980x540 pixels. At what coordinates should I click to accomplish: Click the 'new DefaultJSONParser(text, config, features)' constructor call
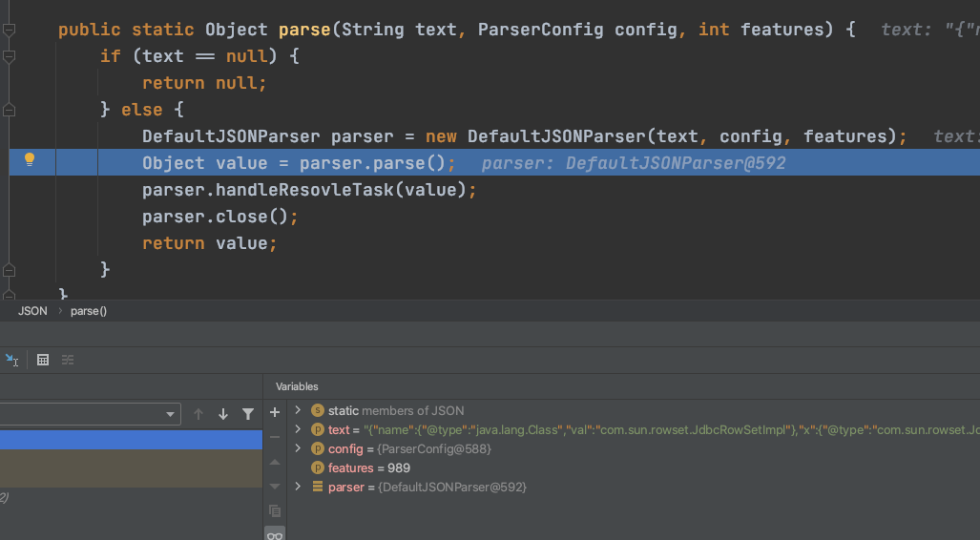coord(661,136)
